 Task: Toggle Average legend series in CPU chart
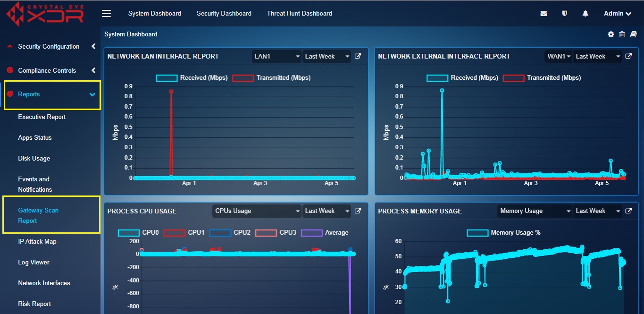pyautogui.click(x=324, y=233)
